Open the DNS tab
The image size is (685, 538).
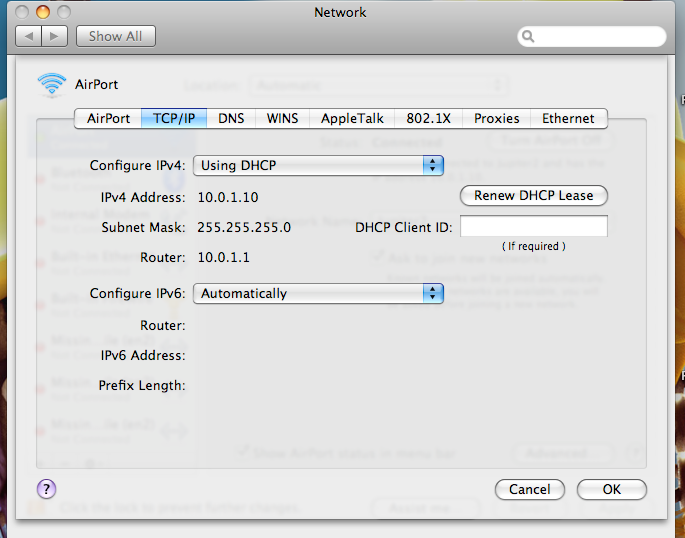click(x=231, y=118)
